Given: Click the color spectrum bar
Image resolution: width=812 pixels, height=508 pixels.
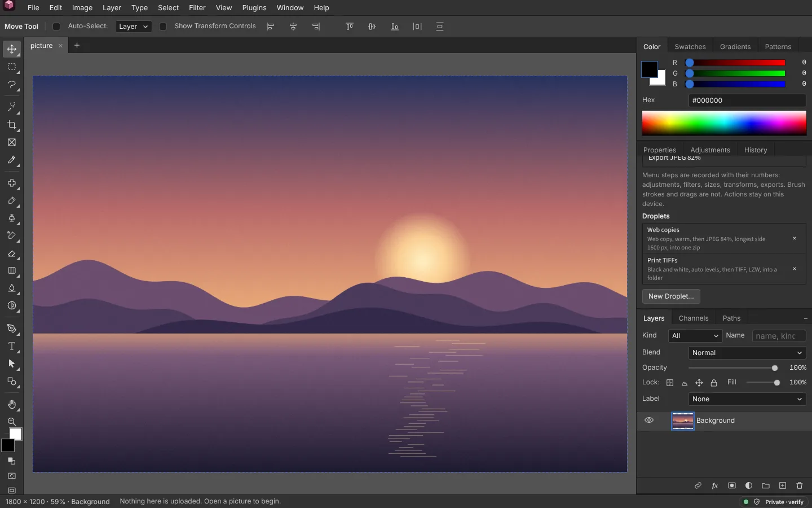Looking at the screenshot, I should pyautogui.click(x=724, y=123).
